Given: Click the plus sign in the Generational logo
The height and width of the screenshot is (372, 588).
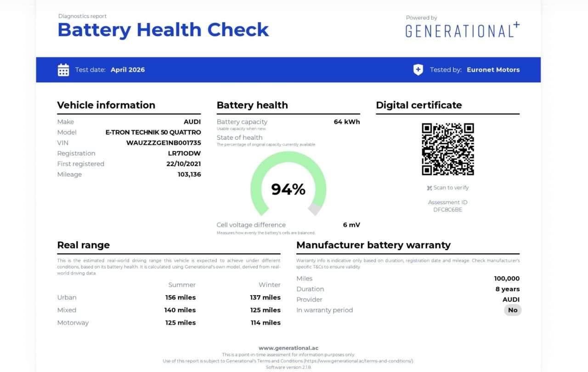Looking at the screenshot, I should [x=516, y=25].
